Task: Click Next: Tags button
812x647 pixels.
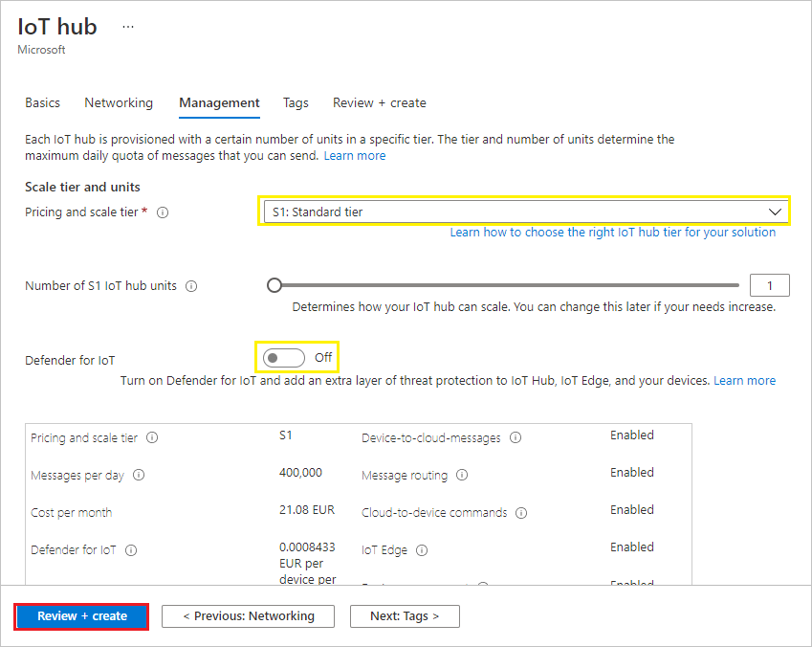Action: (x=404, y=616)
